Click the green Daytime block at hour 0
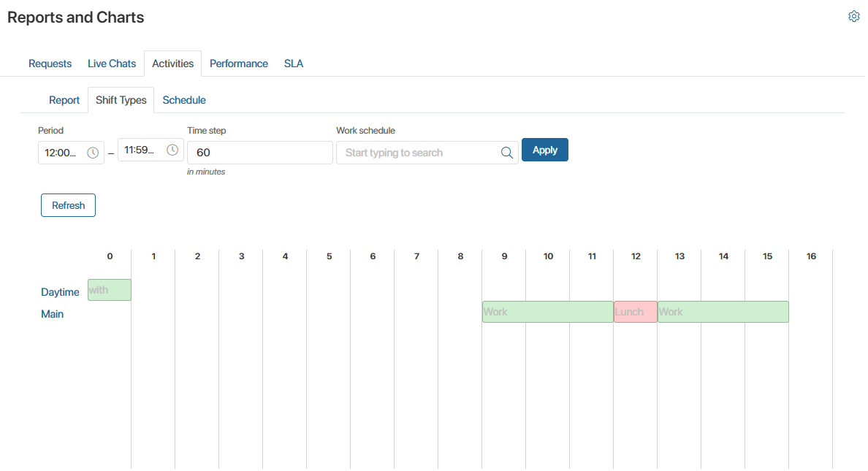 [x=110, y=290]
